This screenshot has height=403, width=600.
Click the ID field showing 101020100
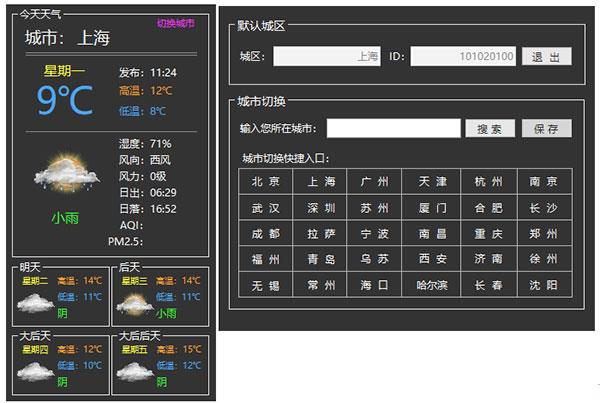click(x=463, y=56)
